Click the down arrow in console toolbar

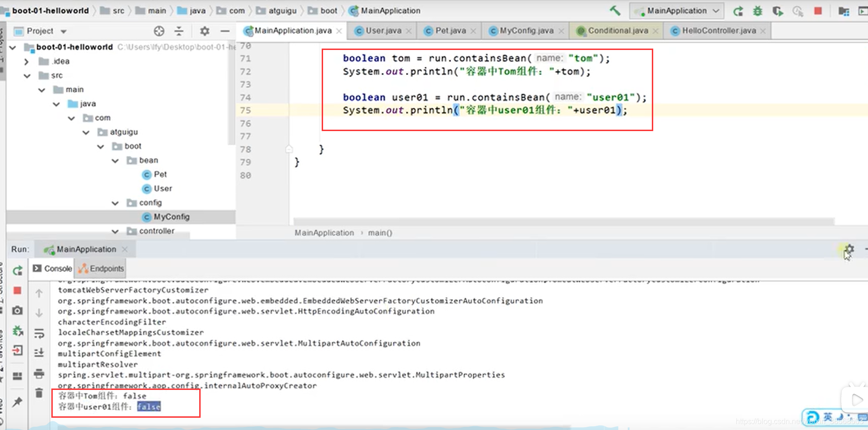[x=39, y=313]
